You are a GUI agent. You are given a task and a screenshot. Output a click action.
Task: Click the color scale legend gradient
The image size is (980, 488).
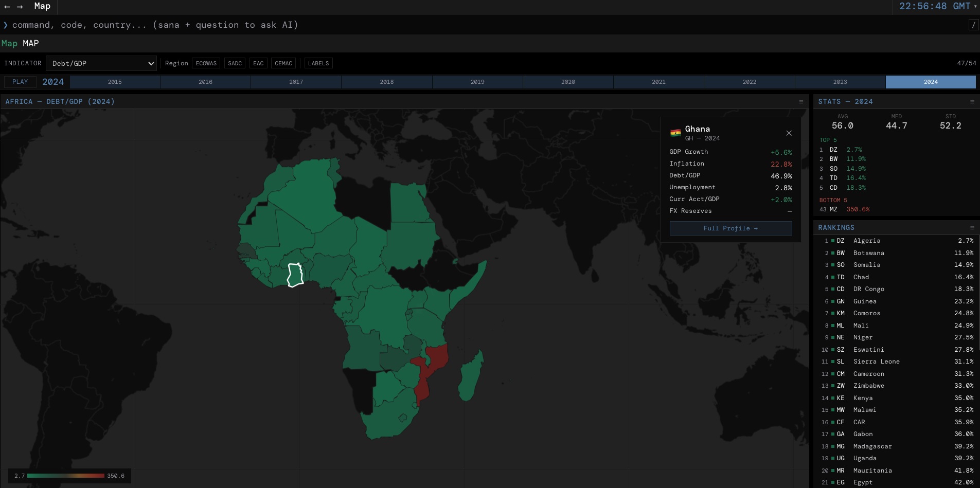(67, 476)
